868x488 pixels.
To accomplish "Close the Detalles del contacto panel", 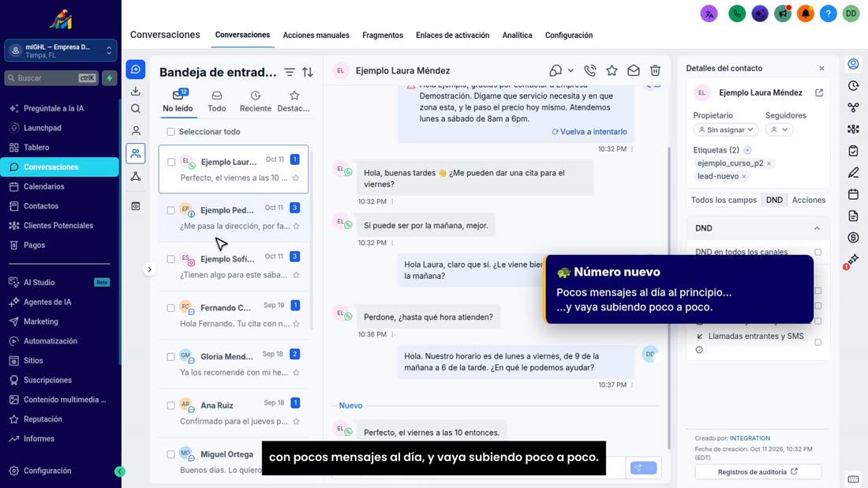I will 821,68.
